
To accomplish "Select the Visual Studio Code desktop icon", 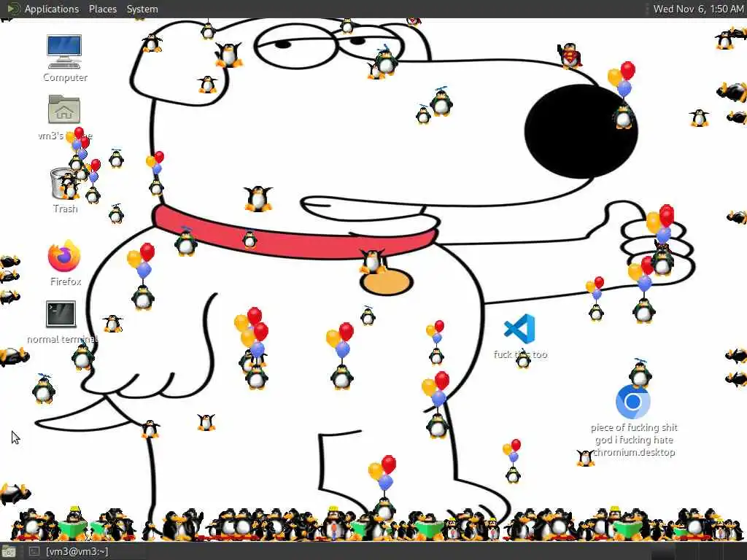I will pos(519,329).
